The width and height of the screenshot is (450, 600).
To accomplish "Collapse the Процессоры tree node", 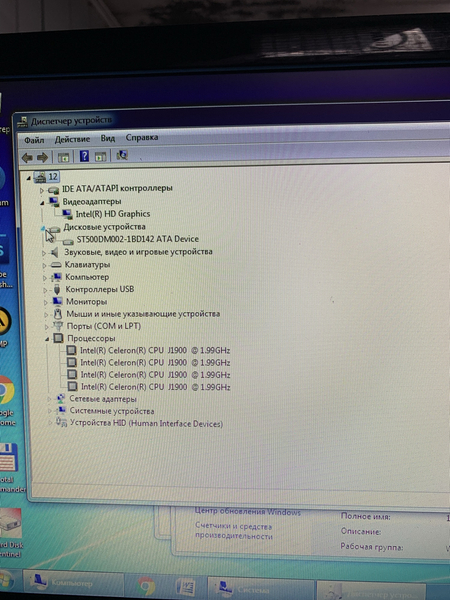I will tap(47, 339).
